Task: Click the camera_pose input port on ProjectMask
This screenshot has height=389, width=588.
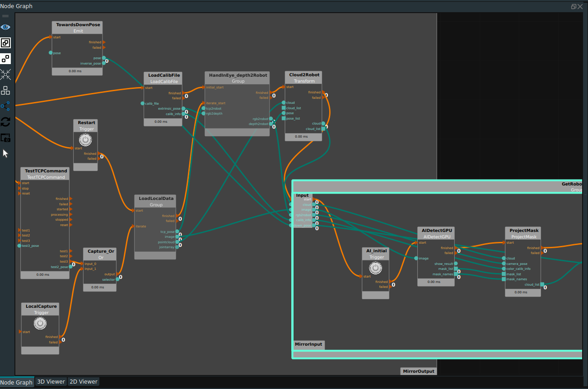Action: coord(504,264)
